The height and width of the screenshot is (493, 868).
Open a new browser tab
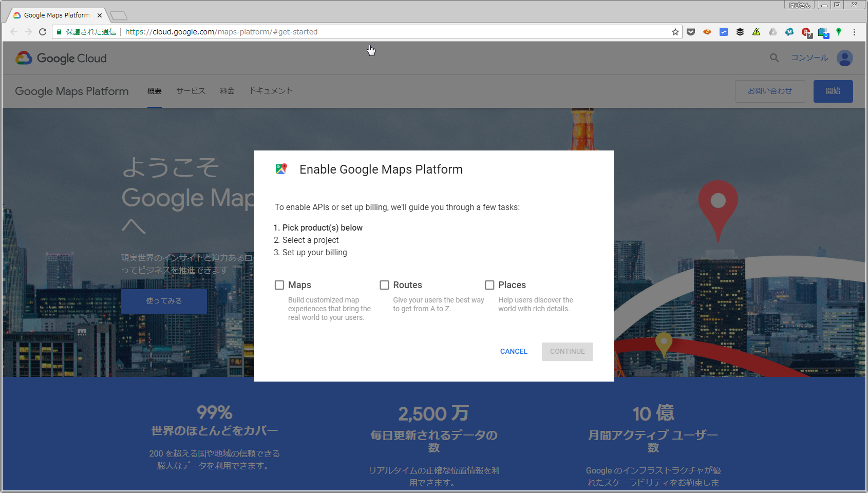coord(119,16)
